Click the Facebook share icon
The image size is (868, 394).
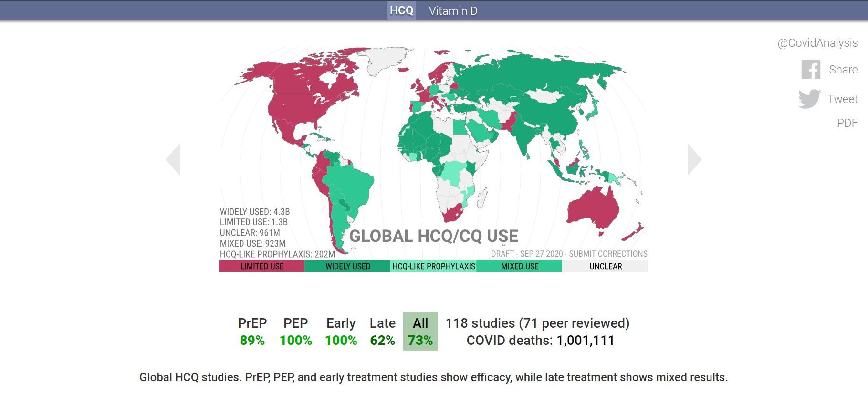810,70
